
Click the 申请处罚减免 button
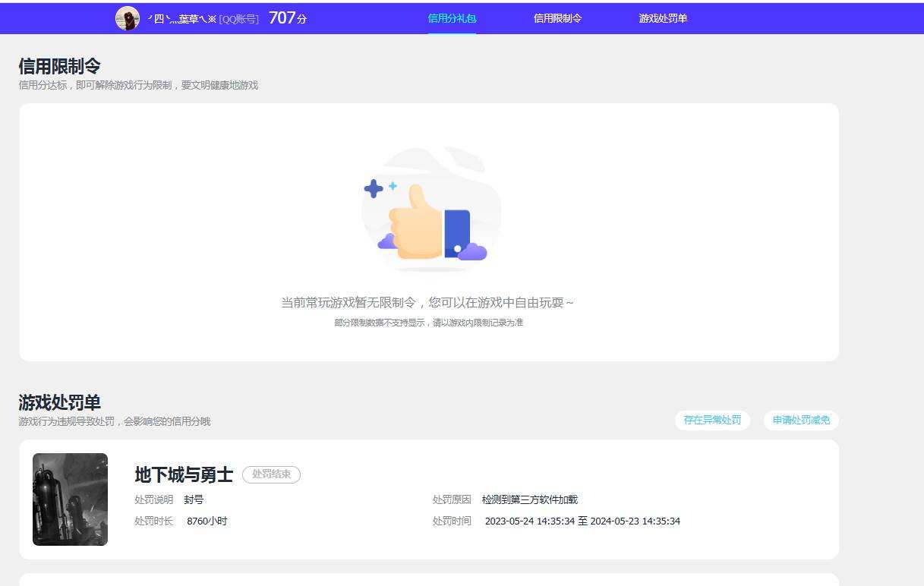pos(801,420)
